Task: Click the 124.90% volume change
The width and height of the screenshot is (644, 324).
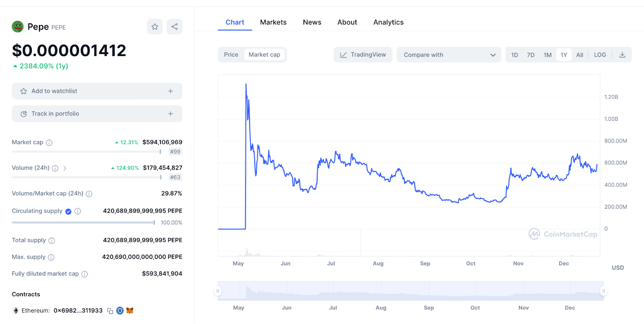Action: click(125, 168)
